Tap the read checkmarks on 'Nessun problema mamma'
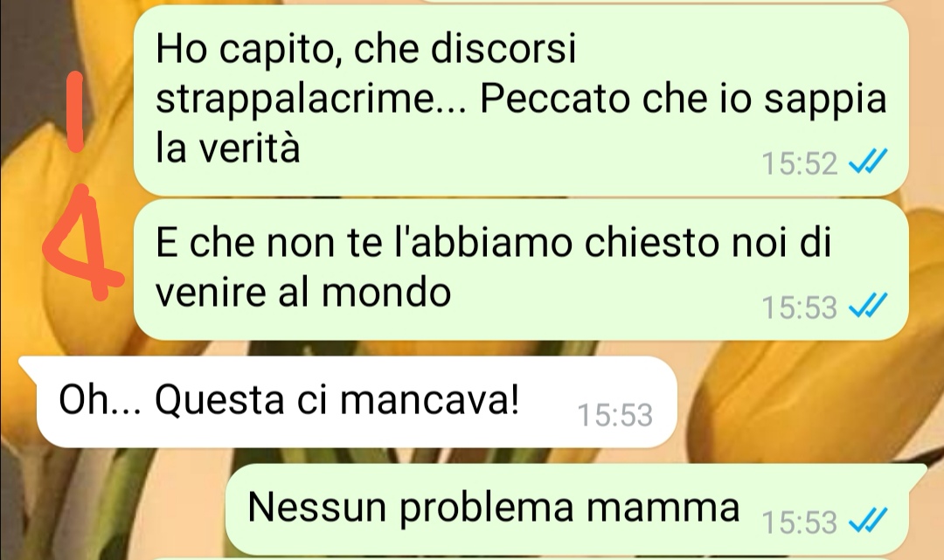Image resolution: width=944 pixels, height=560 pixels. coord(868,521)
